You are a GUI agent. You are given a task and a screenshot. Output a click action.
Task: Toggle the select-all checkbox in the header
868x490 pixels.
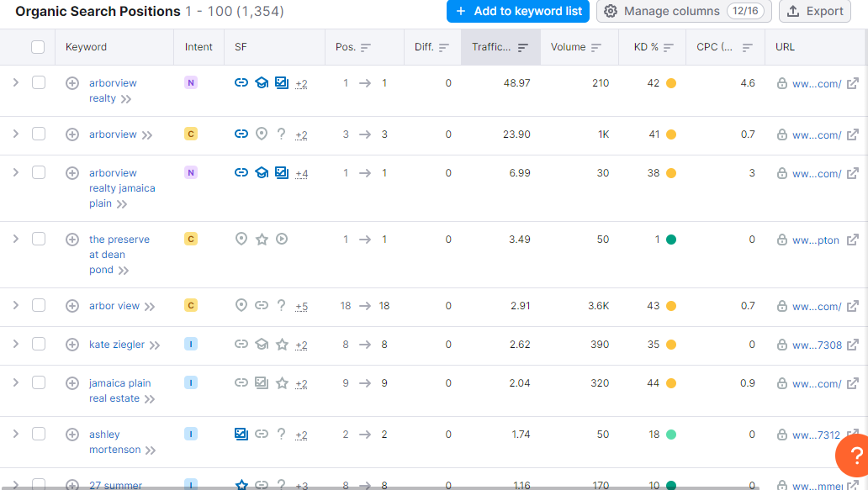point(38,47)
